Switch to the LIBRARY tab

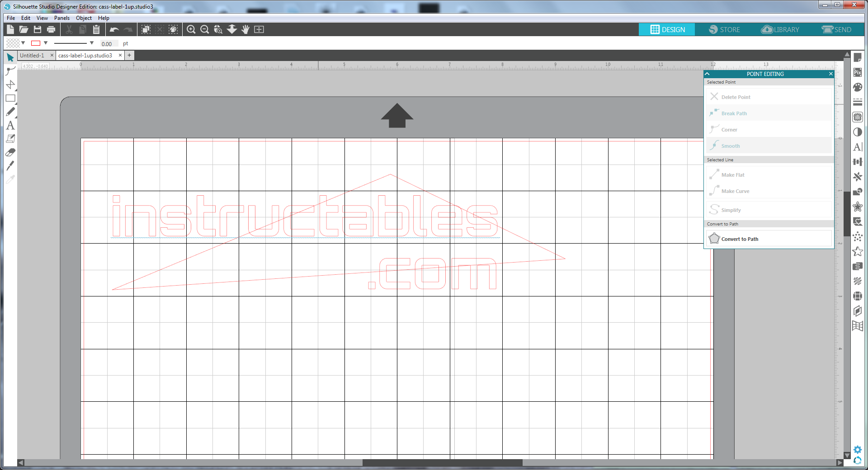780,29
